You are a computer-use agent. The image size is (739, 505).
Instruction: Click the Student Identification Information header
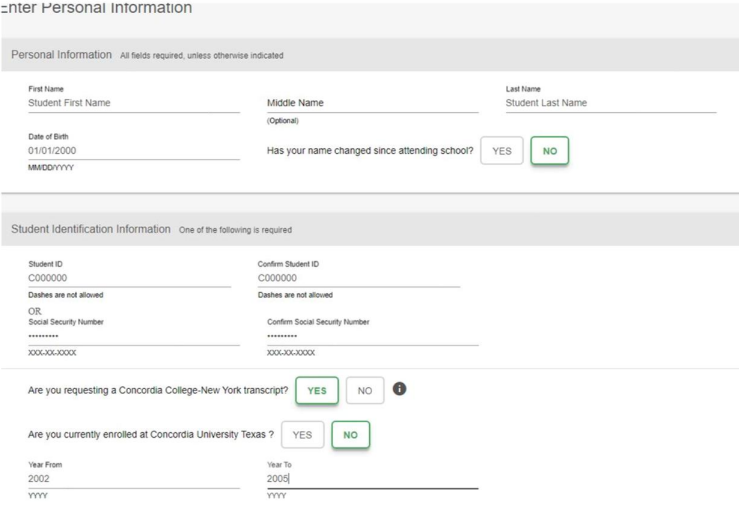91,229
